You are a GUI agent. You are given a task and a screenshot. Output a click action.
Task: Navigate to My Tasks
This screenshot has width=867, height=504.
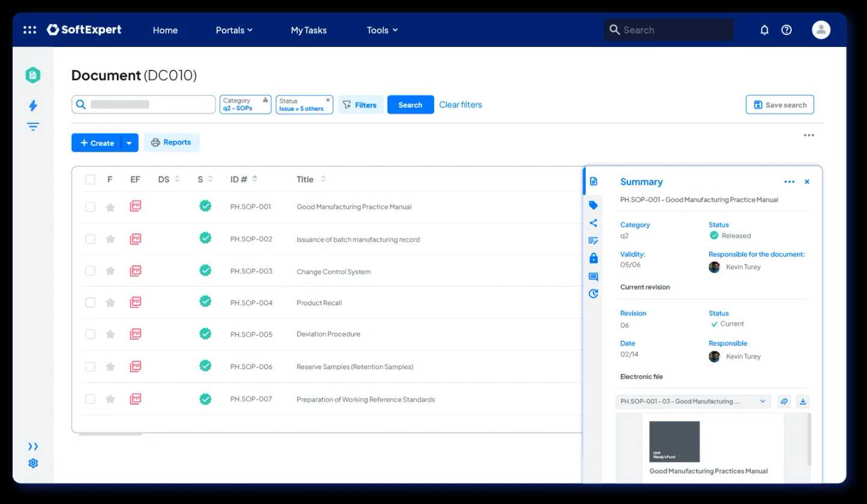[x=308, y=30]
